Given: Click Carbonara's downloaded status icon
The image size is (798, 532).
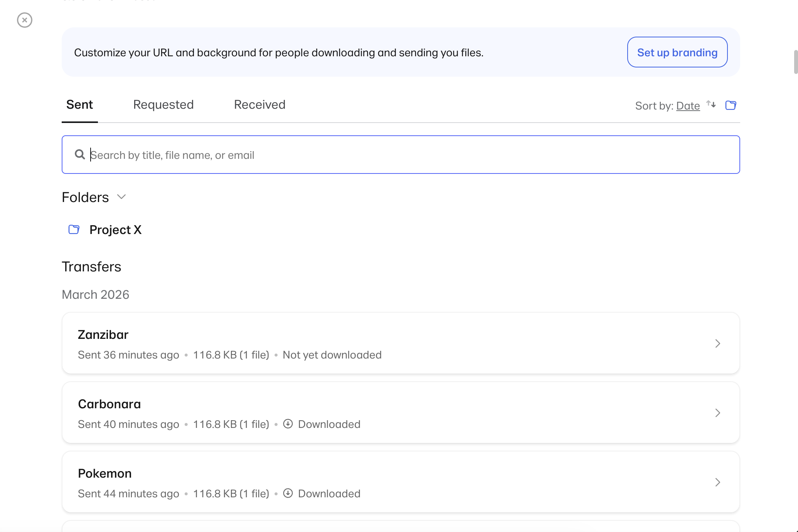Looking at the screenshot, I should coord(288,424).
